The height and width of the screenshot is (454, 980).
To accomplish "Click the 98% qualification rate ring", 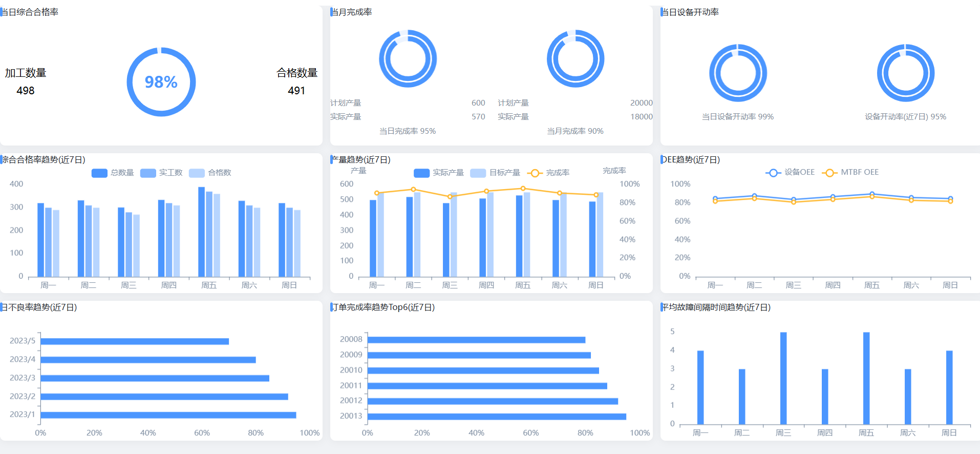I will pyautogui.click(x=161, y=82).
